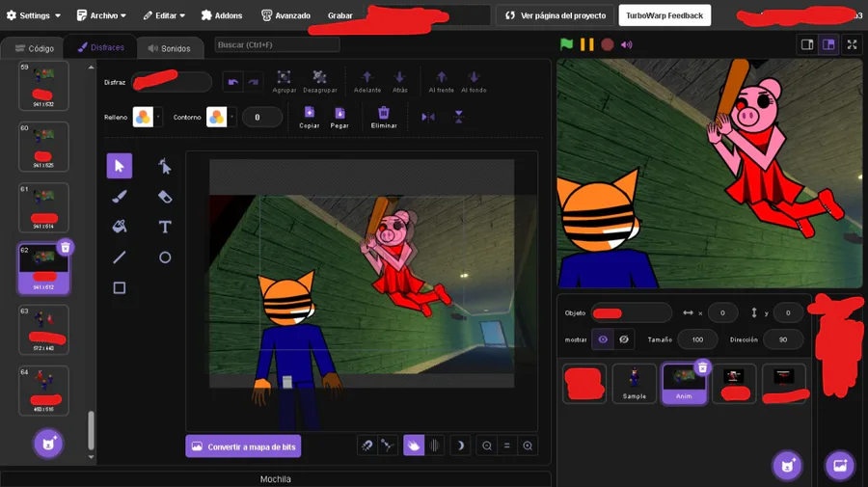Select the arrow Select tool

pos(119,166)
